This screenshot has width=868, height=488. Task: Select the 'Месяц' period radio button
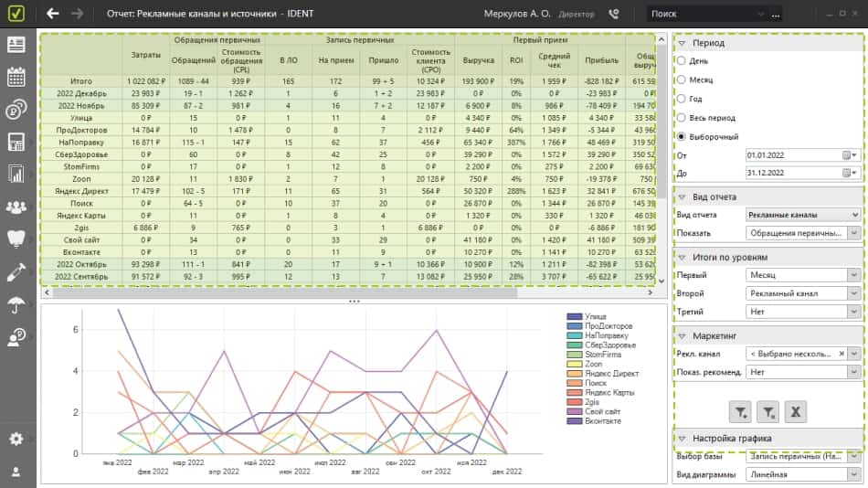(x=681, y=80)
